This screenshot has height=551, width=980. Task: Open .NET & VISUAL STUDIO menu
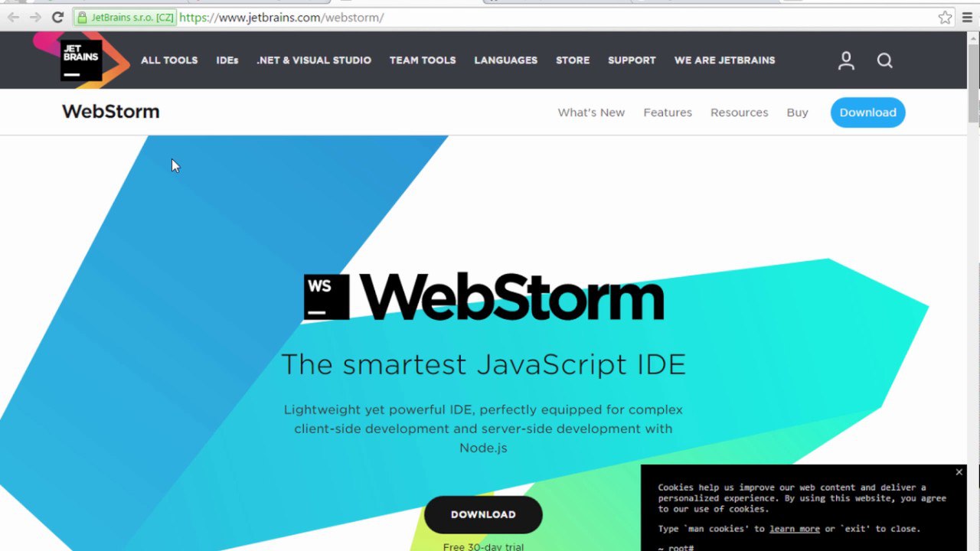[314, 60]
